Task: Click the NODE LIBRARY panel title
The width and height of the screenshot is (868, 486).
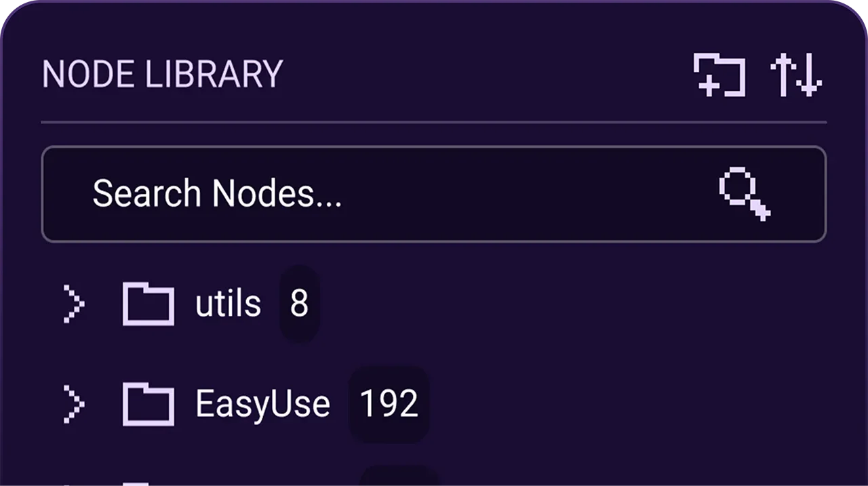Action: [161, 75]
